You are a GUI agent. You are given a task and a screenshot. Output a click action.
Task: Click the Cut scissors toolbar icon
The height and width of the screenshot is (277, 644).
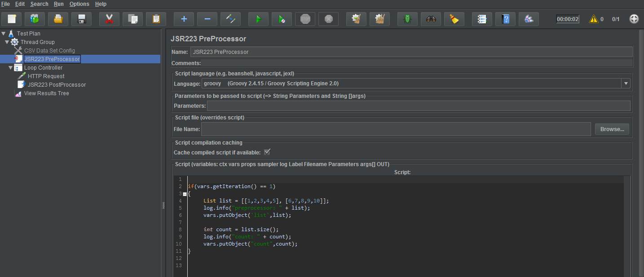click(109, 19)
